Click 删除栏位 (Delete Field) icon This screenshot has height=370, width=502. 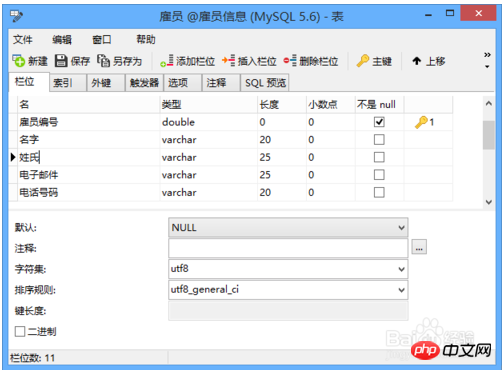click(x=290, y=61)
